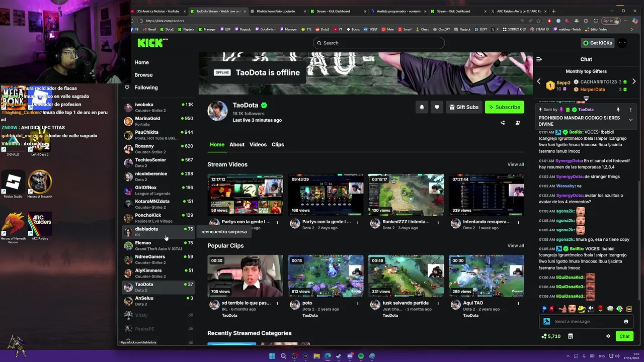Play the 'poto' clip thumbnail
This screenshot has height=362, width=644.
[x=326, y=276]
